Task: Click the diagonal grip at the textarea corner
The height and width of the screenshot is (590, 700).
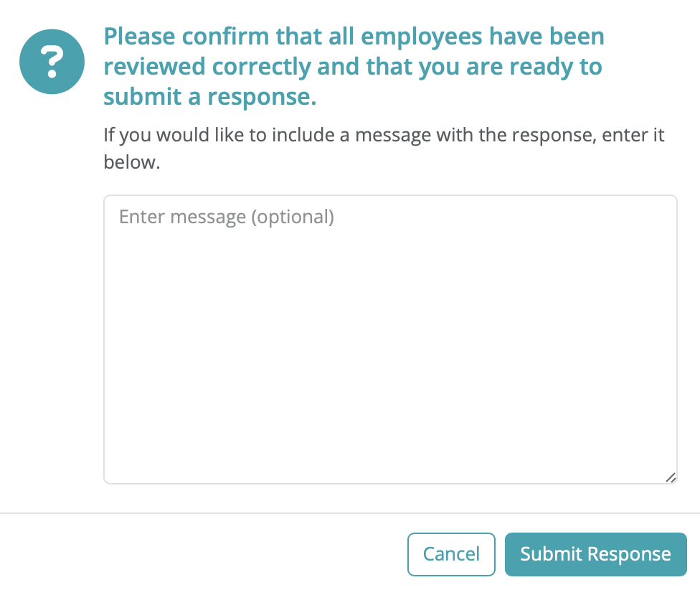Action: [671, 477]
